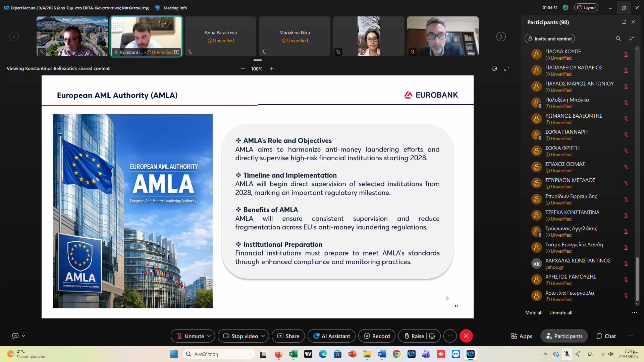Viewport: 644px width, 362px height.
Task: Open reactions emoji icon
Action: click(432, 336)
